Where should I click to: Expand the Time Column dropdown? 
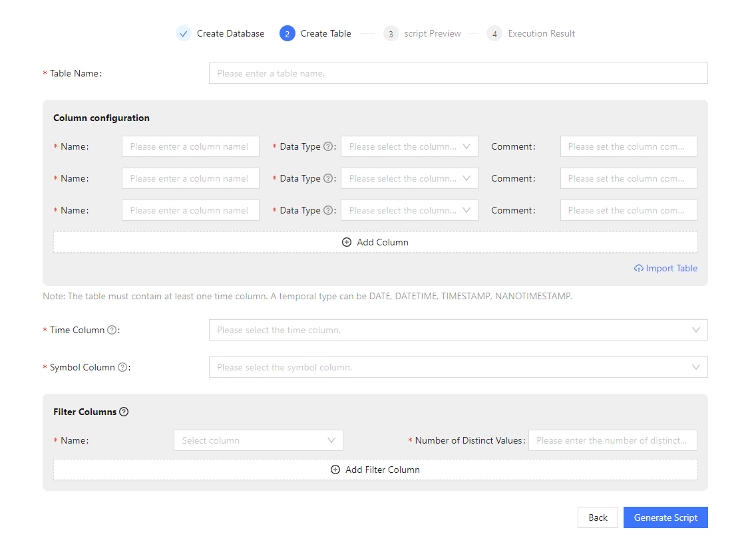pyautogui.click(x=458, y=331)
